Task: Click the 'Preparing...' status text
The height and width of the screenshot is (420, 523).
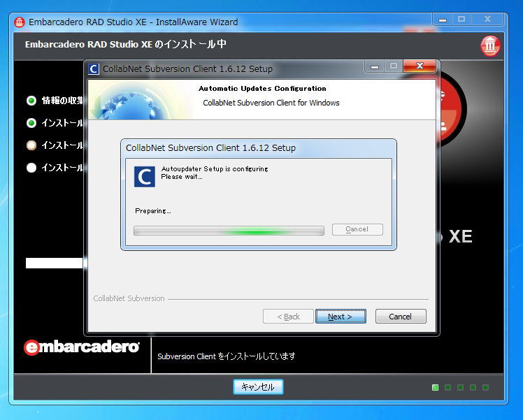Action: [x=152, y=210]
